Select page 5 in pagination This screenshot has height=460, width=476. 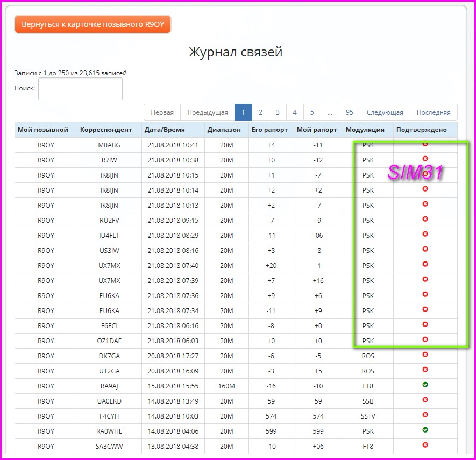click(x=312, y=112)
